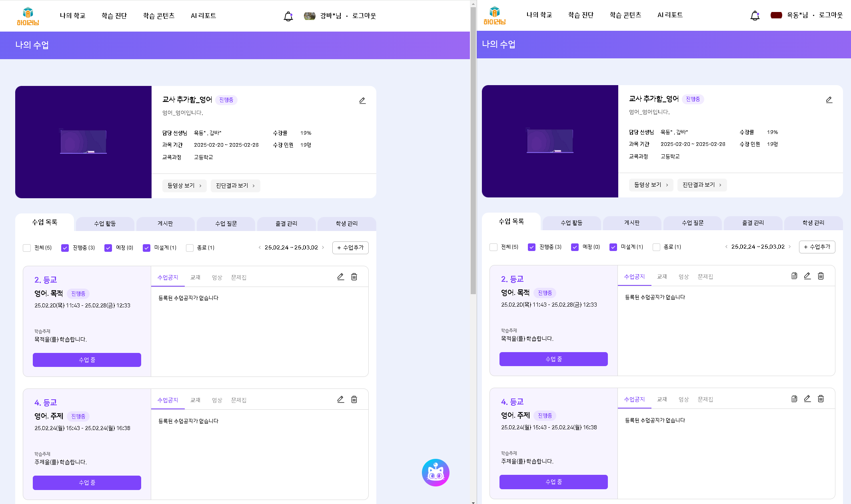This screenshot has width=851, height=504.
Task: Click the course thumbnail image on right card
Action: (550, 141)
